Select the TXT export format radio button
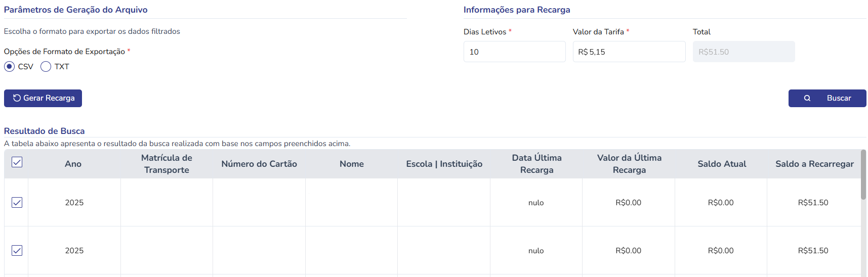This screenshot has width=868, height=277. [46, 67]
